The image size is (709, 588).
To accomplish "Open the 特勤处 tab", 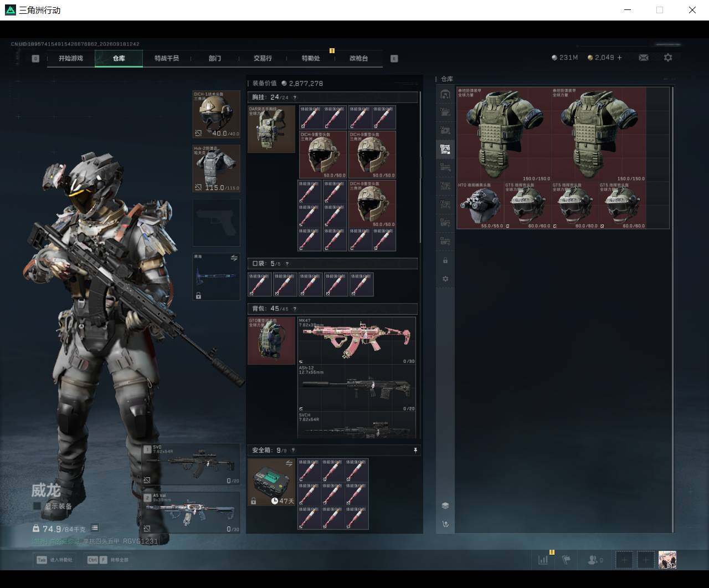I will pyautogui.click(x=310, y=58).
